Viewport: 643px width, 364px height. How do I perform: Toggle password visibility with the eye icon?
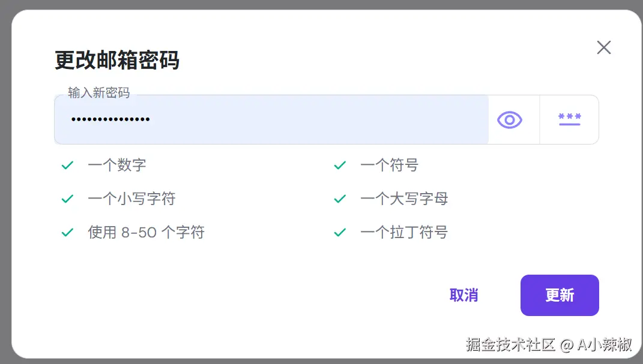click(509, 120)
